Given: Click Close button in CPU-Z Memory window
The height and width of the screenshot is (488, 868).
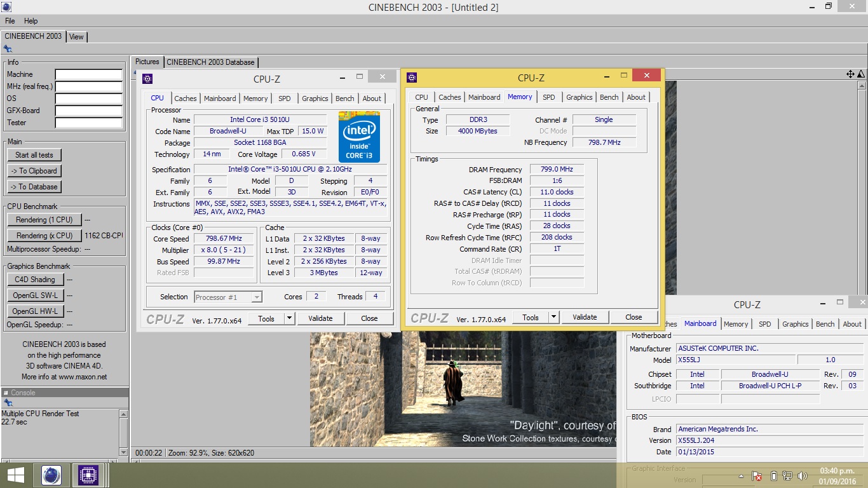Looking at the screenshot, I should (x=634, y=317).
